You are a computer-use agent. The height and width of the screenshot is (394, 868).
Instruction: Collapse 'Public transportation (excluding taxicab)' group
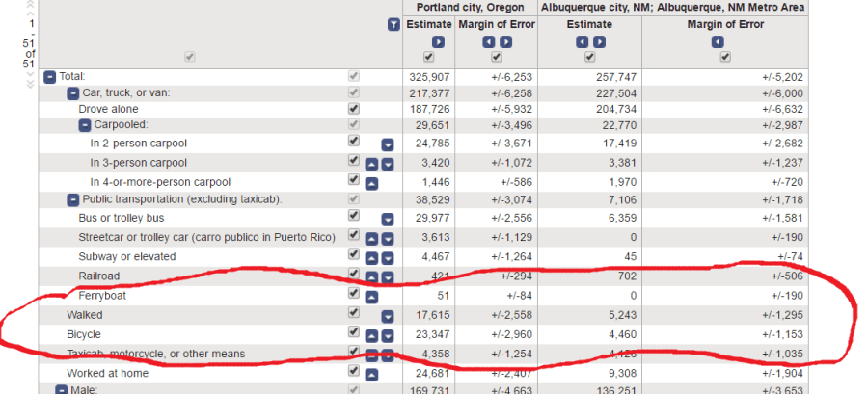[72, 199]
